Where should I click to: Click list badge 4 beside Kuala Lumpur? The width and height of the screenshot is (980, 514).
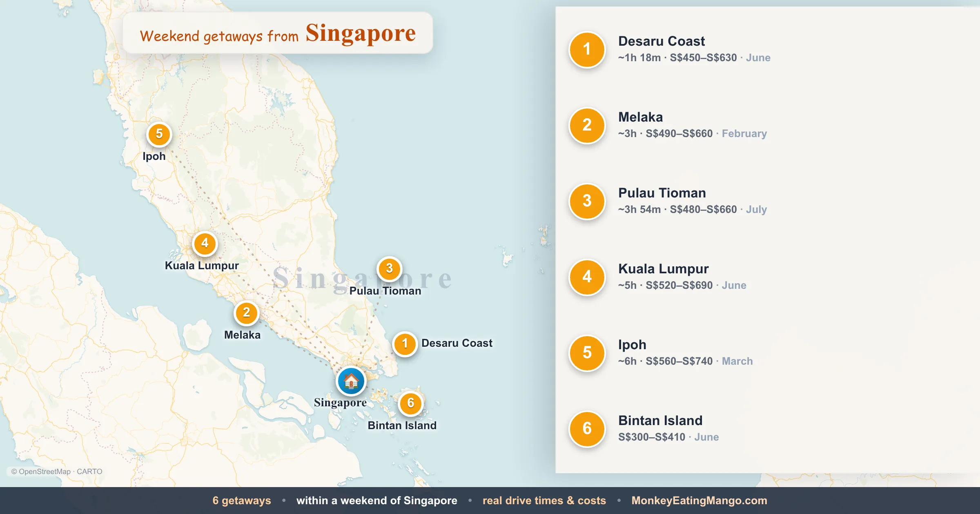[x=587, y=277]
